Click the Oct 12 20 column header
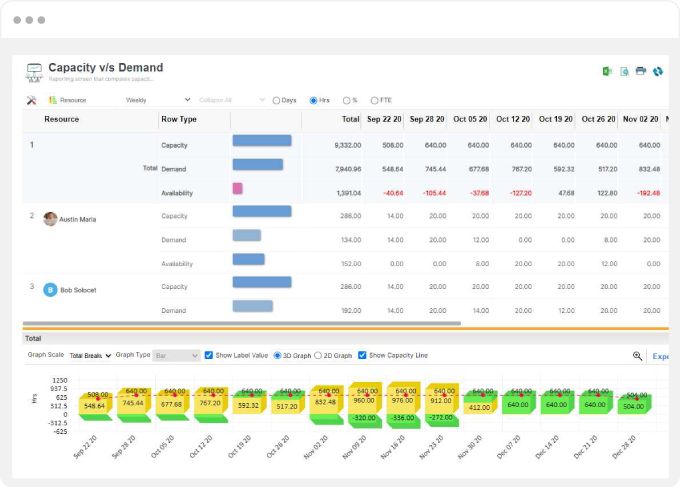The image size is (680, 487). 513,119
